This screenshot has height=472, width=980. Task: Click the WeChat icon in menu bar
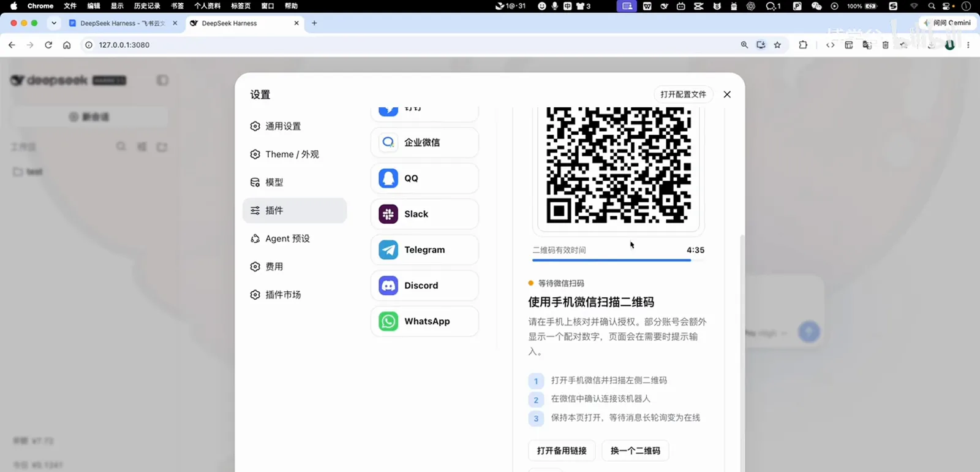coord(816,6)
